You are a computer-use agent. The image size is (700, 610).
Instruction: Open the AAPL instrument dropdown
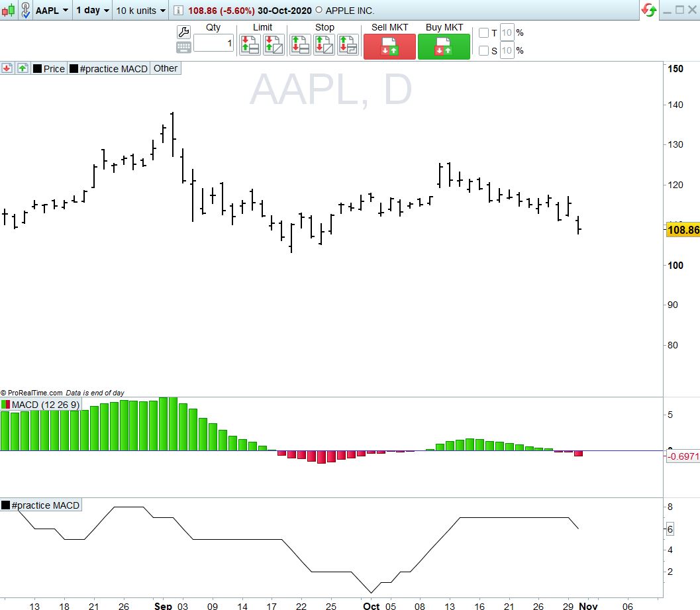tap(52, 11)
